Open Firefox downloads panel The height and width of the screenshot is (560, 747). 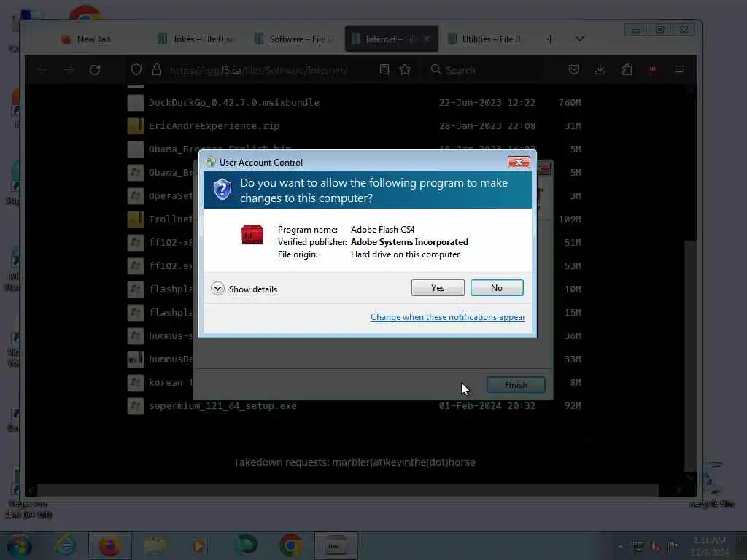coord(600,69)
